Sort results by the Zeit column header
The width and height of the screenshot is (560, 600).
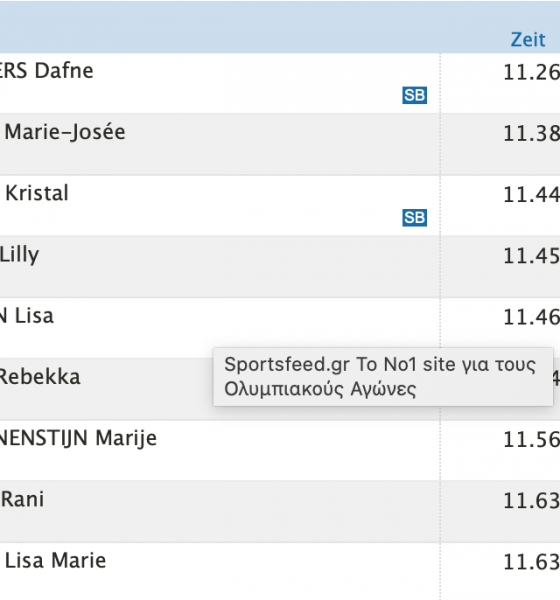[x=528, y=40]
